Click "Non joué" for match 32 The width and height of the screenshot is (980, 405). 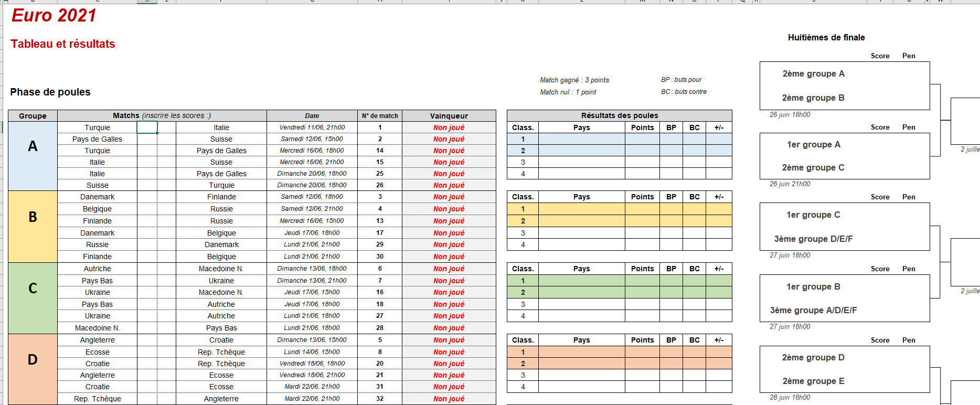point(449,399)
